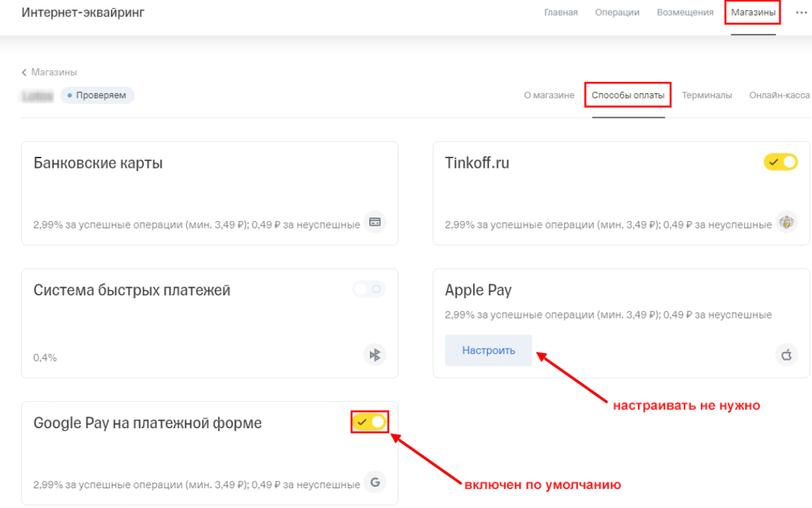Open the Операции section
The height and width of the screenshot is (508, 812).
tap(618, 12)
